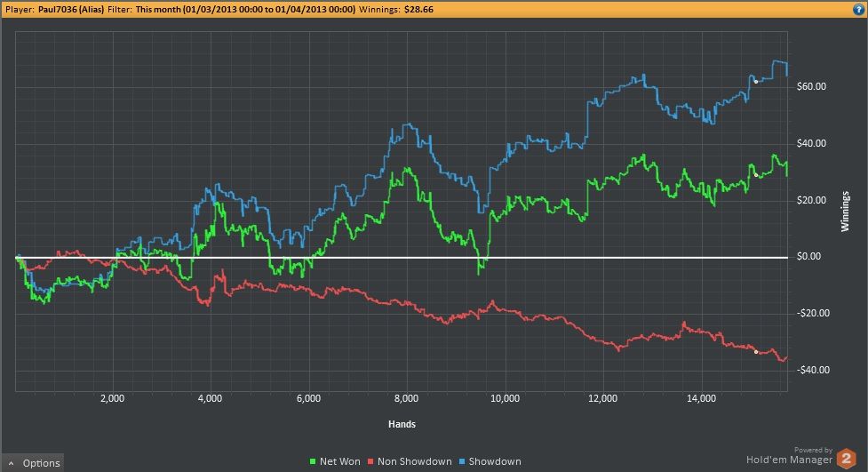This screenshot has height=472, width=868.
Task: Click the Powered by Hold'em Manager text
Action: 790,456
